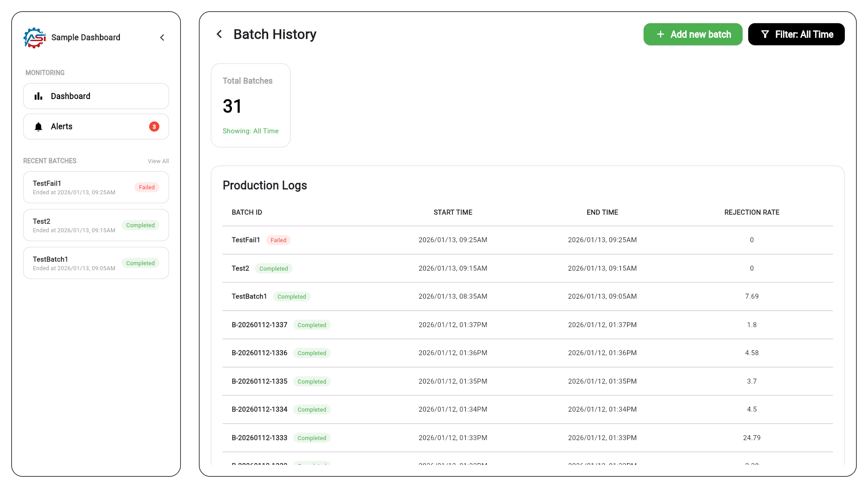Toggle the Failed badge on TestFail1 sidebar card
This screenshot has width=868, height=488.
coord(146,187)
